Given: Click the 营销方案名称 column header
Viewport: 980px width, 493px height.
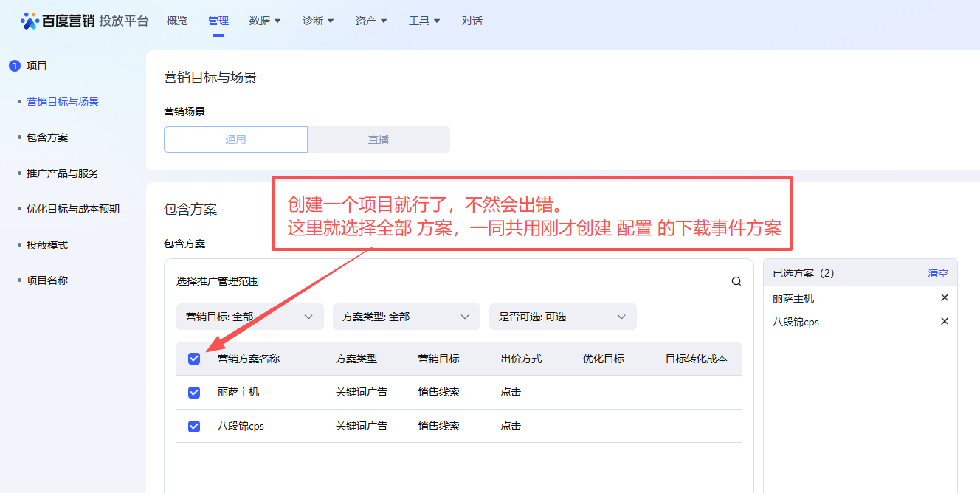Looking at the screenshot, I should click(249, 359).
